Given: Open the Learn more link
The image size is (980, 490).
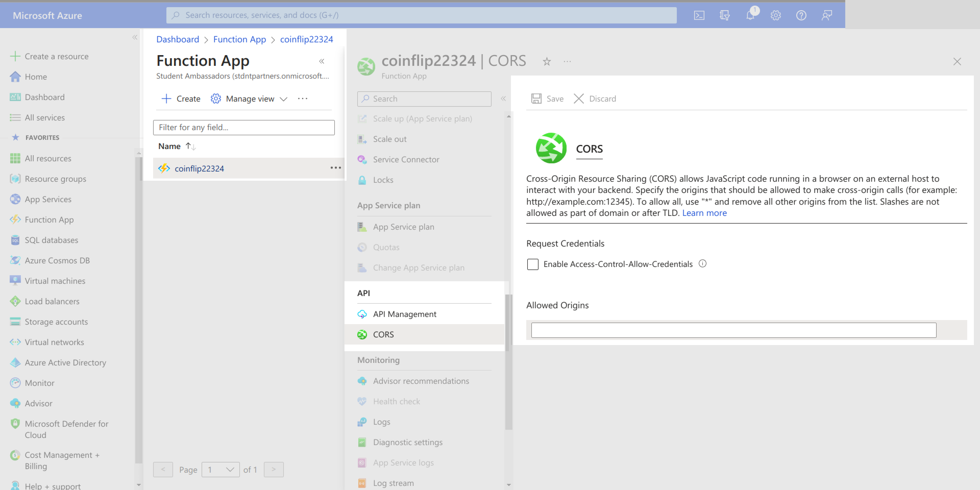Looking at the screenshot, I should pyautogui.click(x=704, y=213).
